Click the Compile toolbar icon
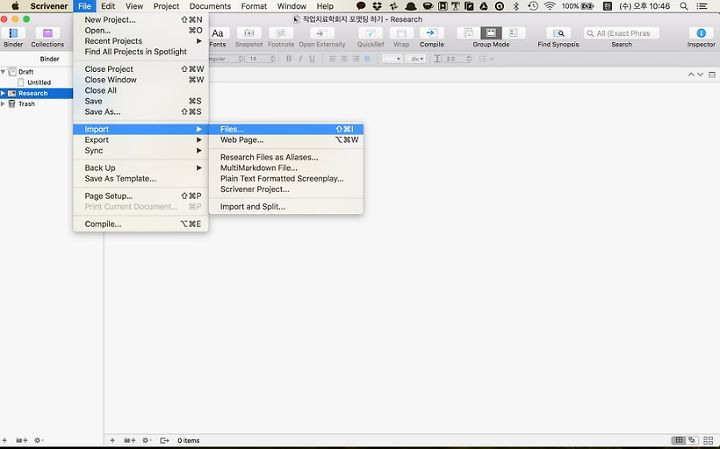720x449 pixels. tap(431, 34)
